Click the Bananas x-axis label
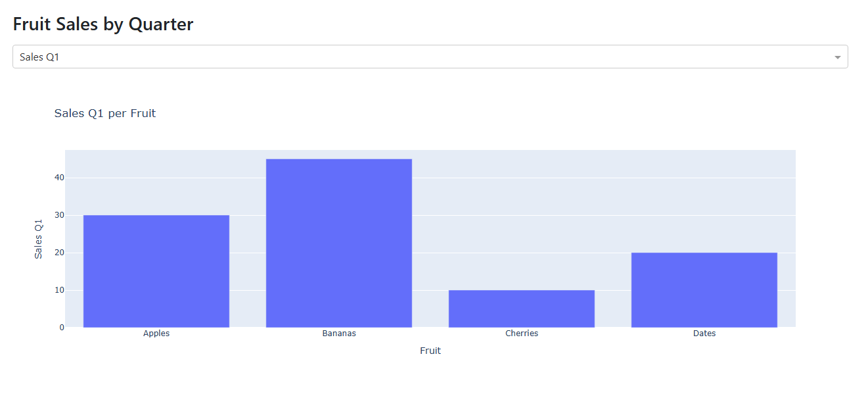 coord(339,334)
